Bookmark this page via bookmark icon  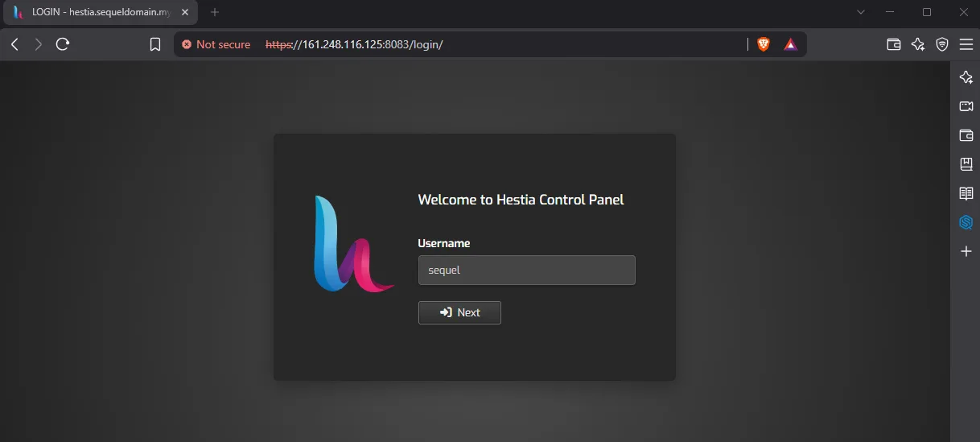click(x=155, y=44)
